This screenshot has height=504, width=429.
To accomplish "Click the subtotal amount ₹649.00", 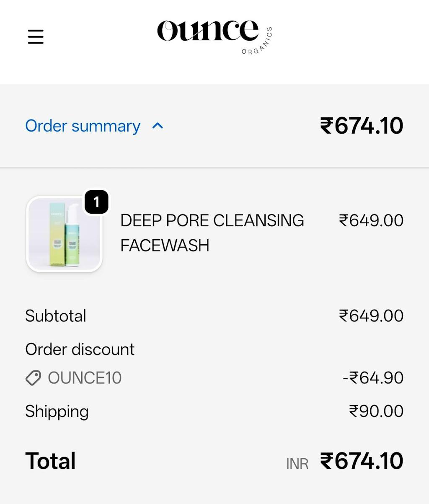I will coord(371,316).
